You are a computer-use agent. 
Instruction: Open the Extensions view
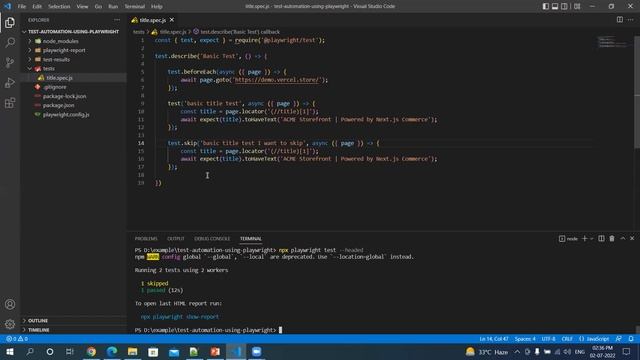(x=10, y=102)
